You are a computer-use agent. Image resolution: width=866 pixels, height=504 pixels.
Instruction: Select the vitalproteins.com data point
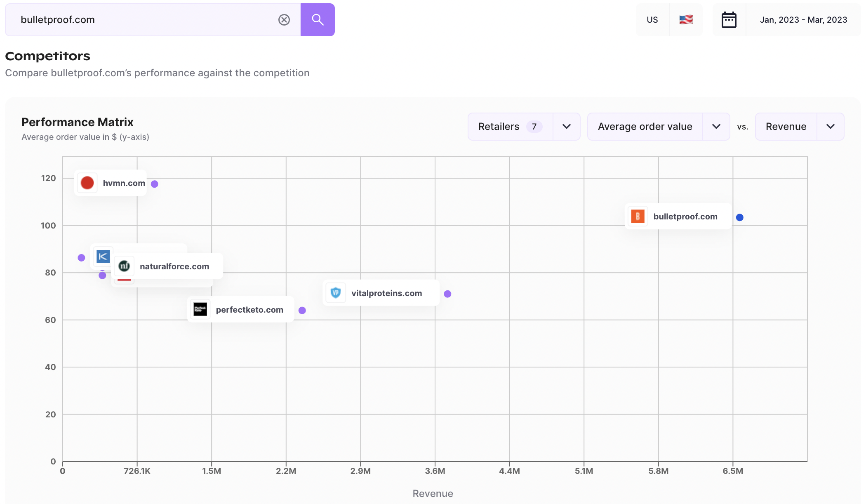[x=447, y=294]
